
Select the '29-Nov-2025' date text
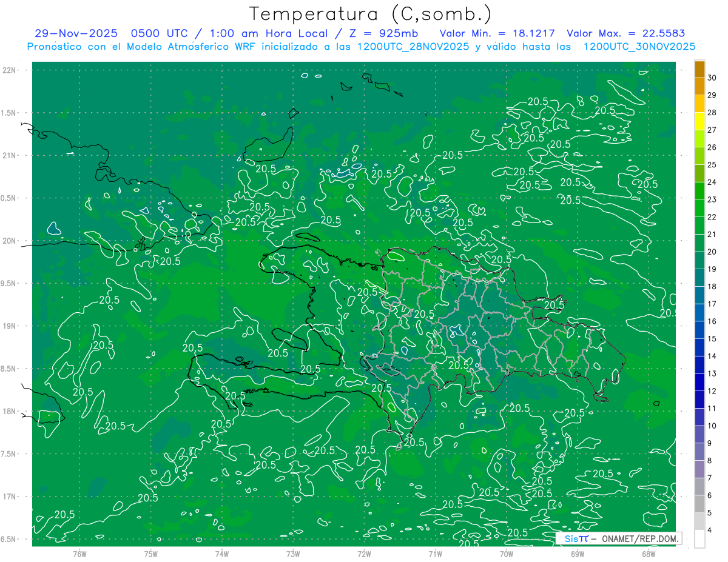pos(76,33)
